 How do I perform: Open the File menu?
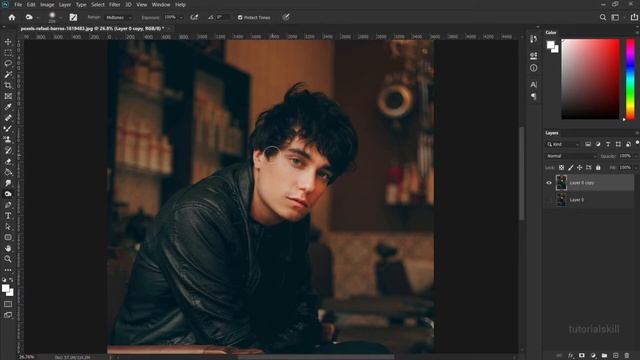tap(18, 4)
